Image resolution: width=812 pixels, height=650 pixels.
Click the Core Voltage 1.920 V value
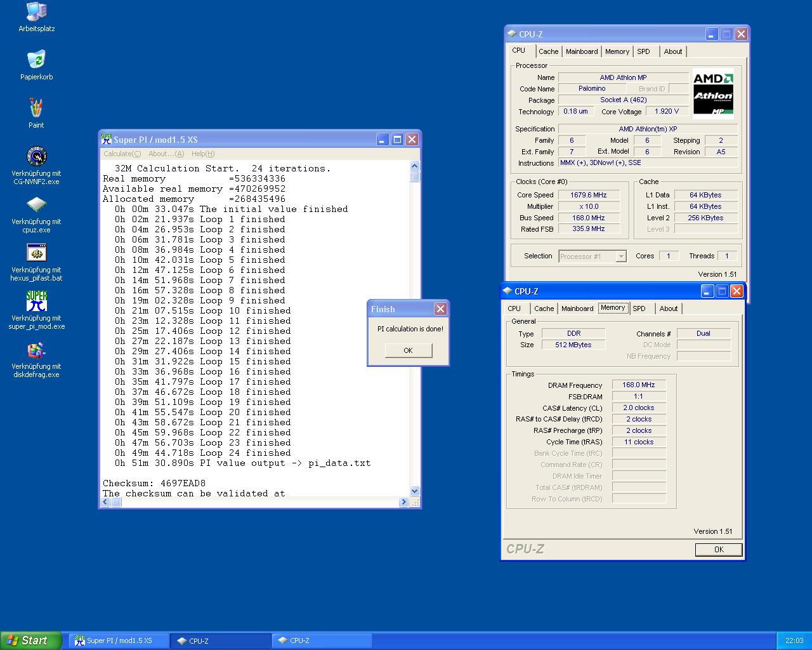pyautogui.click(x=667, y=112)
